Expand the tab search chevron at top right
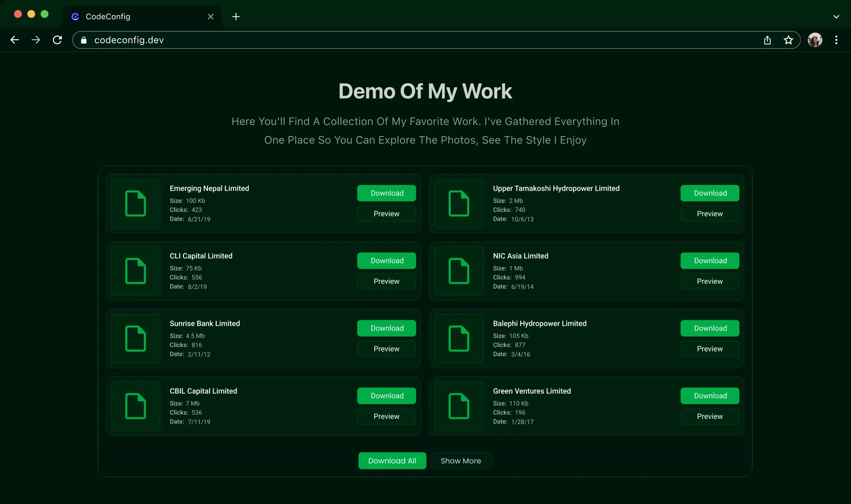 pos(836,17)
